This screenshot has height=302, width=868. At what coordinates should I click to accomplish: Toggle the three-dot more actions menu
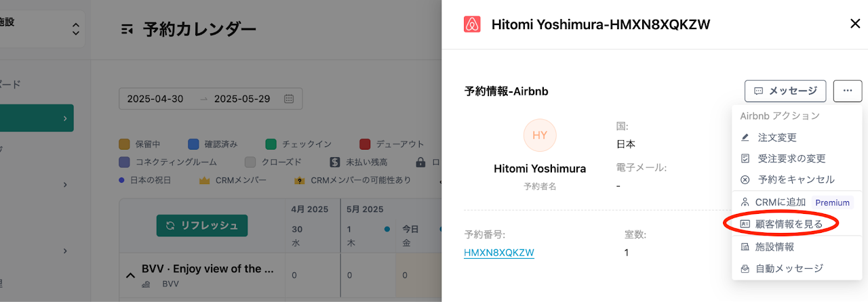pos(848,91)
